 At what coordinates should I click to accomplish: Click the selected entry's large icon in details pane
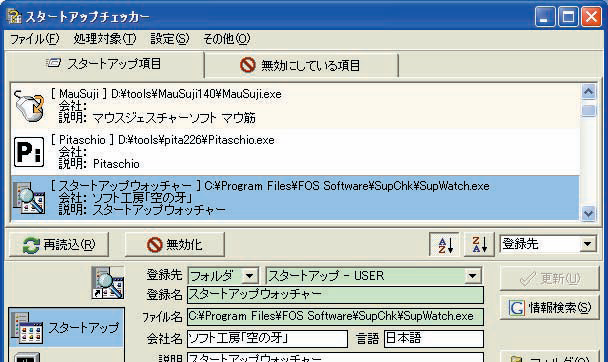[108, 283]
